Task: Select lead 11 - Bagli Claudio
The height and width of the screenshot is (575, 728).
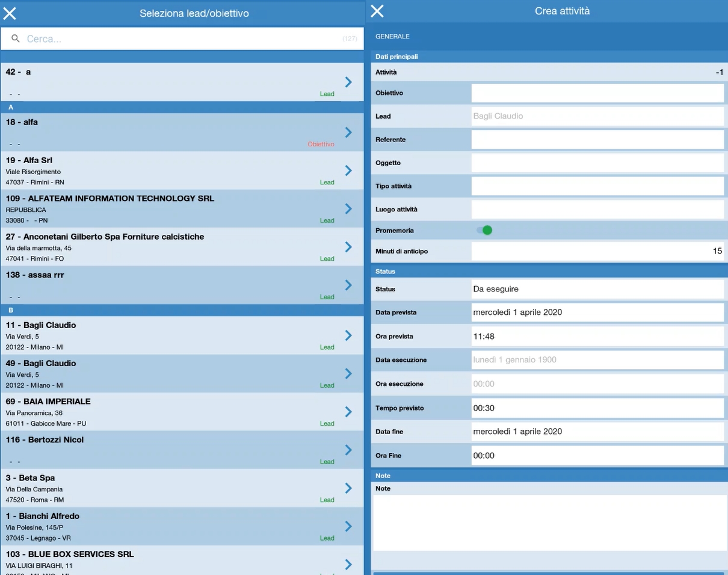Action: pos(182,335)
